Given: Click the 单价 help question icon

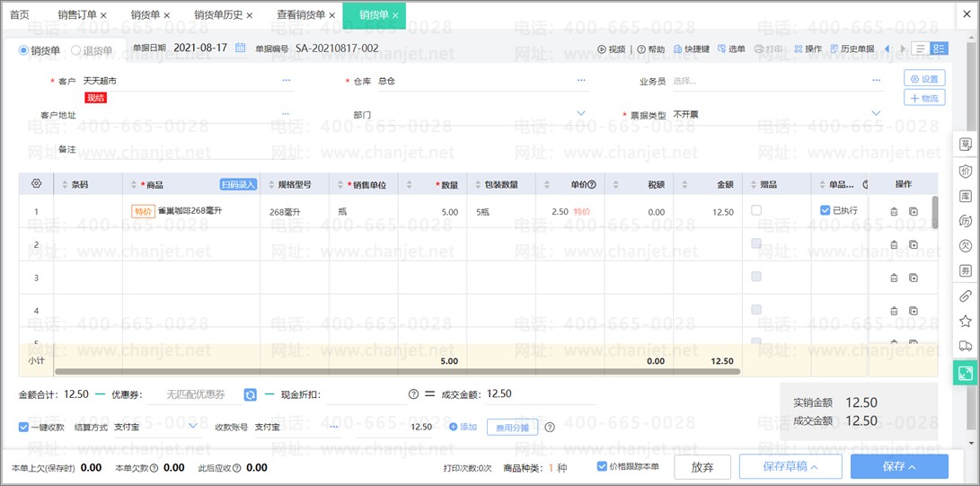Looking at the screenshot, I should pos(591,185).
